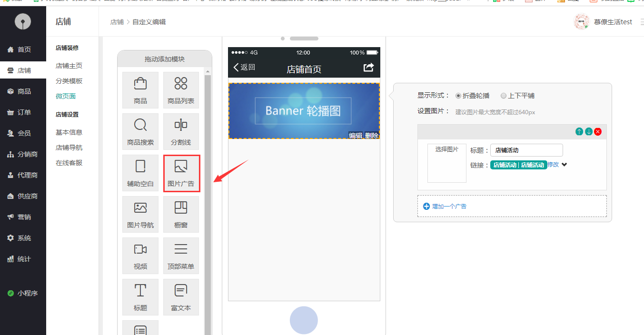This screenshot has height=335, width=644.
Task: Open 商品 in the left sidebar
Action: click(24, 91)
